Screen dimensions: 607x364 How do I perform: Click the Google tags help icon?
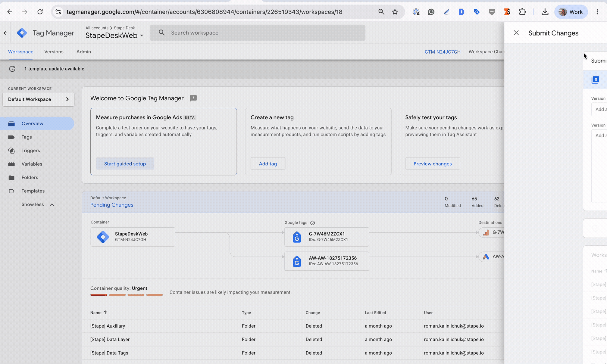tap(313, 223)
